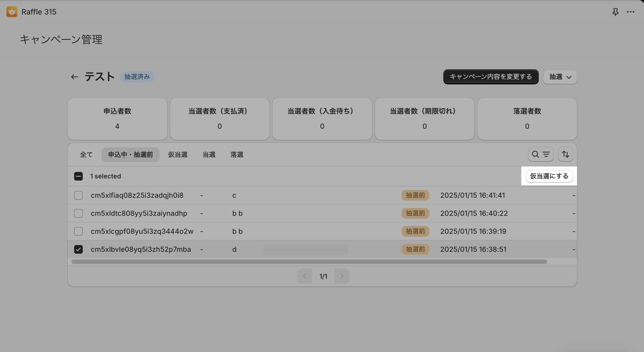The image size is (644, 352).
Task: Click the 仮当選にする button
Action: coord(549,176)
